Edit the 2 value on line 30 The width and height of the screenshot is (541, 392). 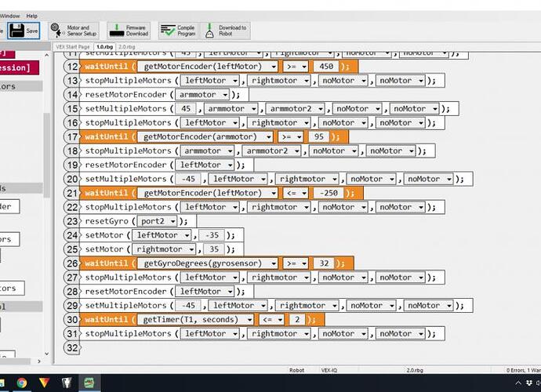click(x=297, y=320)
